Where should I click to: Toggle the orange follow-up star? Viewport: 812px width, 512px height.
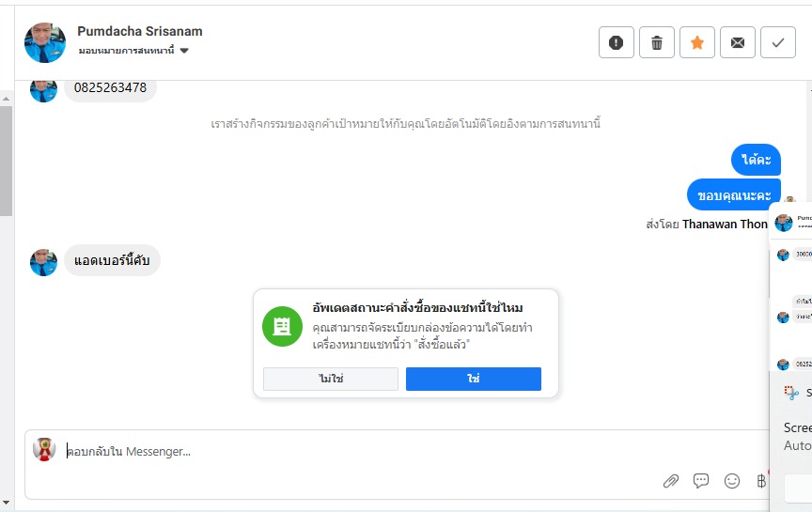point(697,42)
